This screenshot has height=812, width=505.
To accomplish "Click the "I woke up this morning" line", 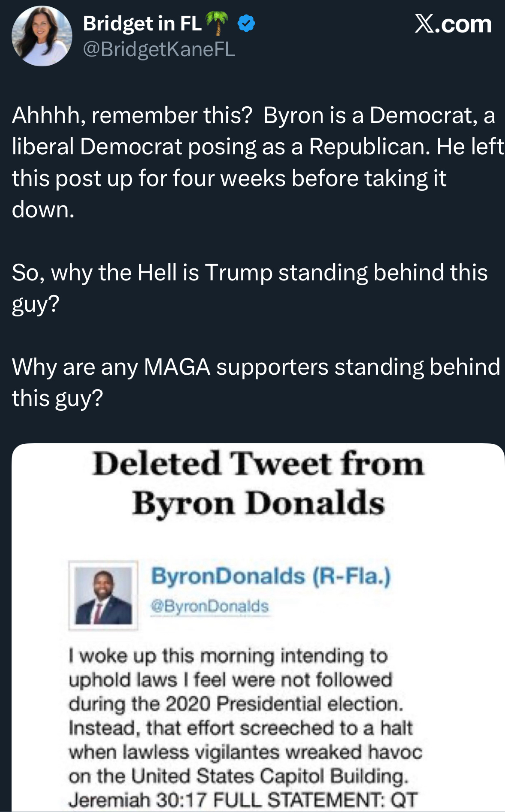I will (228, 656).
